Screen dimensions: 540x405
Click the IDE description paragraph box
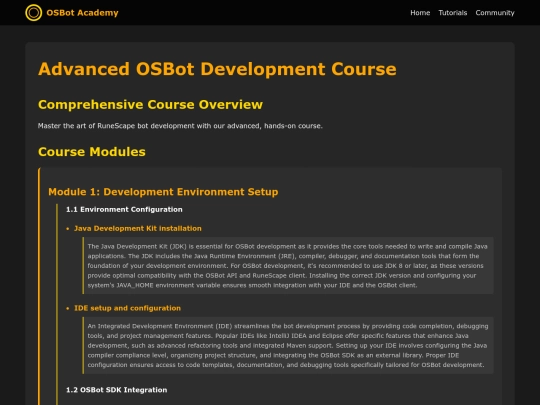coord(288,345)
